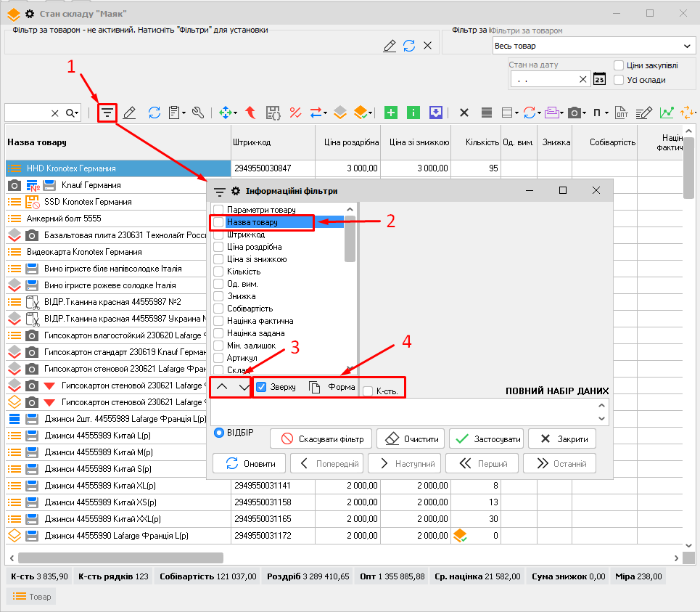Open the calendar date picker icon
Image resolution: width=700 pixels, height=612 pixels.
(599, 79)
